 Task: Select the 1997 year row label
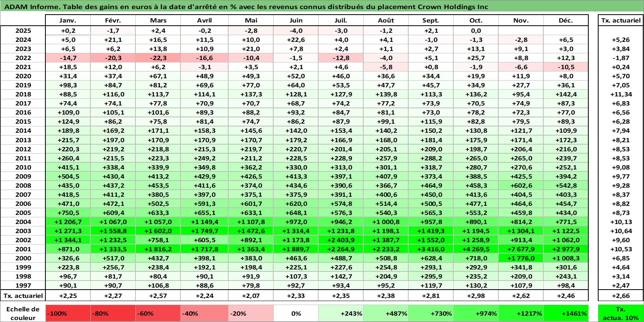coord(23,286)
